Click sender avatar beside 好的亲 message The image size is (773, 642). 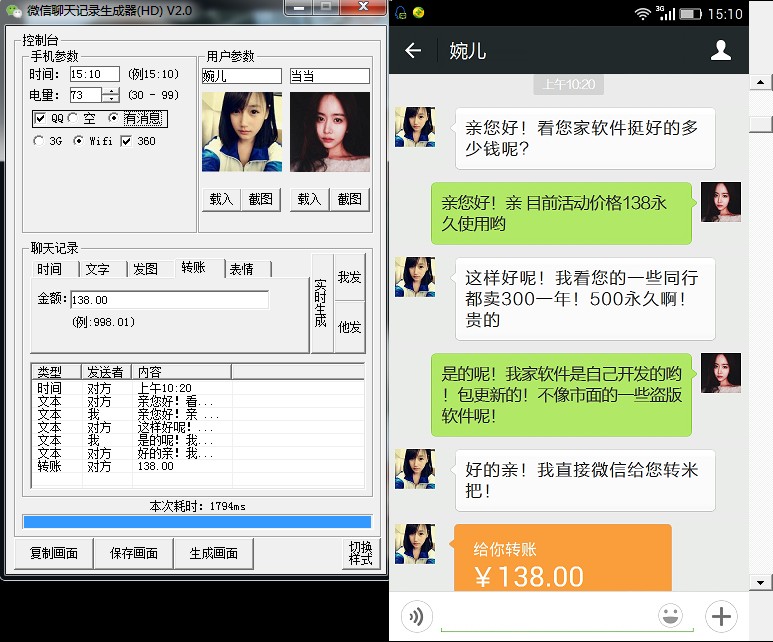click(415, 469)
